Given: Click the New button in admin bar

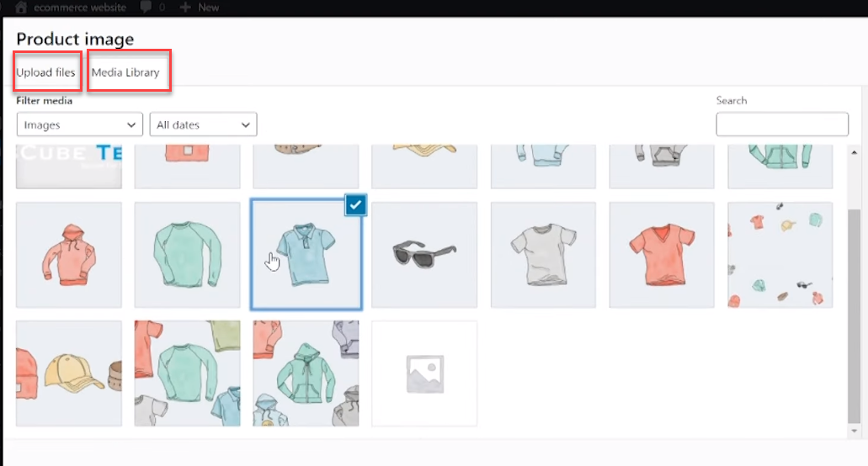Looking at the screenshot, I should (200, 8).
